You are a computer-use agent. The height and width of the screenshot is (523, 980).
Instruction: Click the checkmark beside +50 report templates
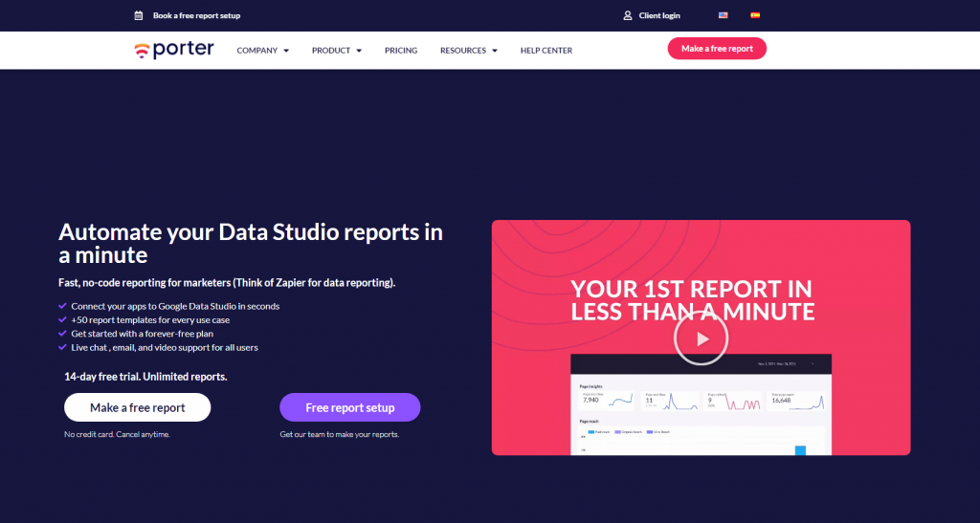point(62,320)
